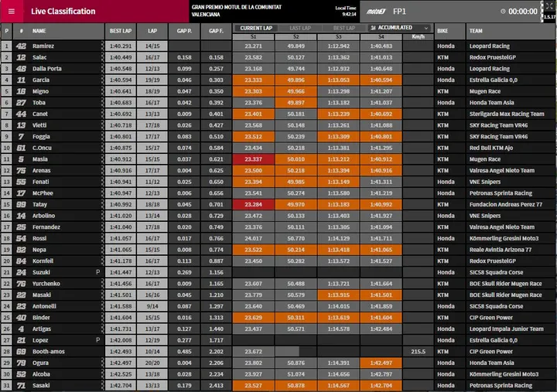The width and height of the screenshot is (557, 392).
Task: Click the Local Time 9:42:14 display
Action: pyautogui.click(x=346, y=11)
